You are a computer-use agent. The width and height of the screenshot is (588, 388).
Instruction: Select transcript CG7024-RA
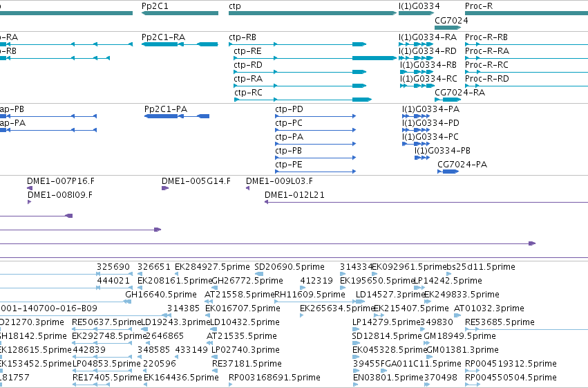448,100
